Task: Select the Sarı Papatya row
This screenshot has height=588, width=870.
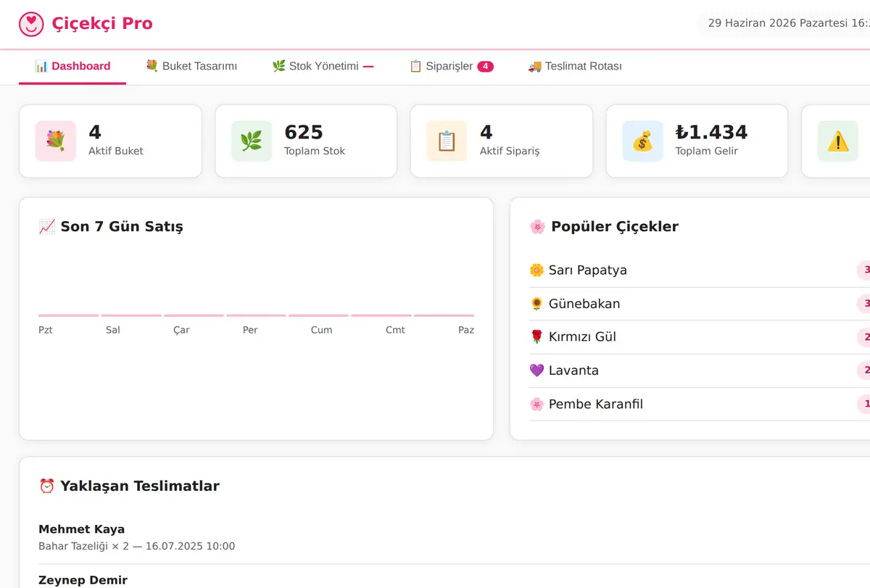Action: click(x=700, y=270)
